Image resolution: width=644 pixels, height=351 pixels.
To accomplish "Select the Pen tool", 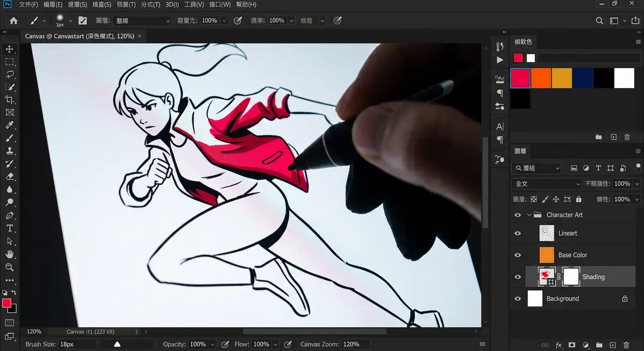I will (x=10, y=216).
